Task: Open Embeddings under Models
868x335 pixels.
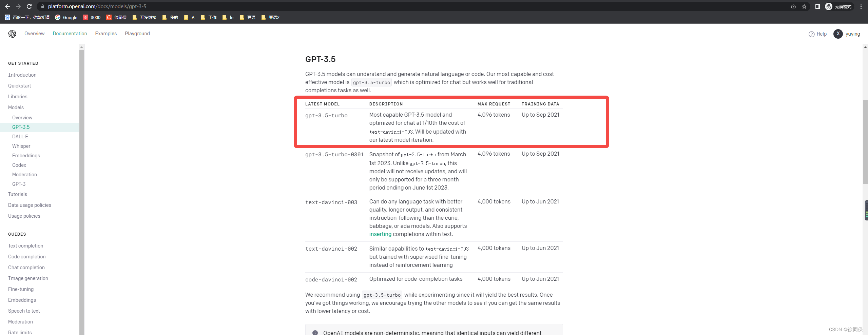Action: click(26, 156)
